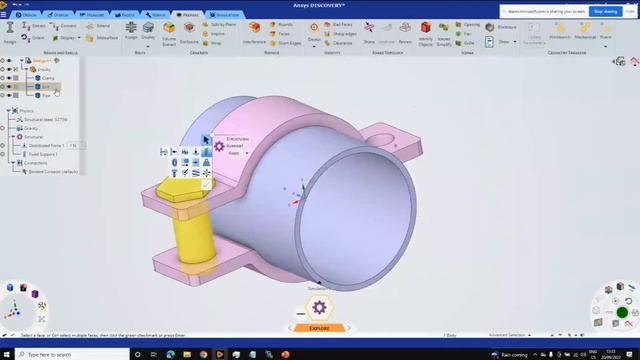Click the Simulation gear hexagon button

click(319, 307)
